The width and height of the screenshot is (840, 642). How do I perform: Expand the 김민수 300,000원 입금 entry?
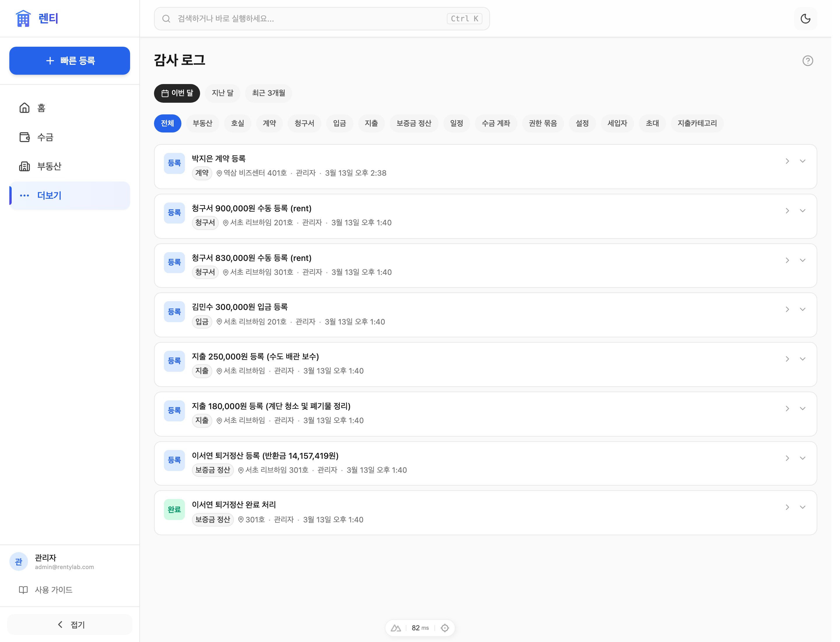point(803,310)
